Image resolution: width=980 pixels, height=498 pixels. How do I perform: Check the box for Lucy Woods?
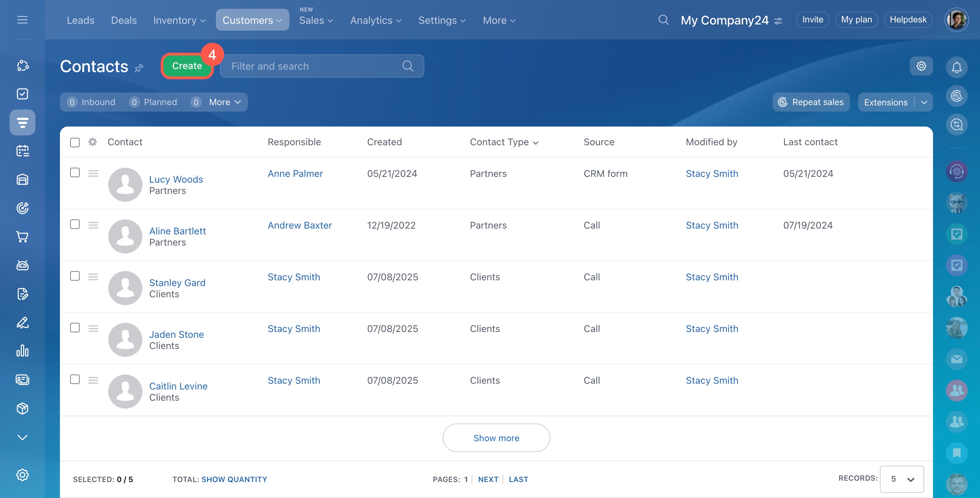coord(75,172)
